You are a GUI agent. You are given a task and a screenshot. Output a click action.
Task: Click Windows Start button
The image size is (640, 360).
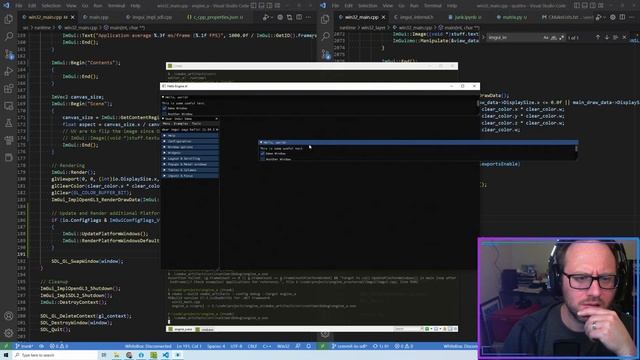6,355
